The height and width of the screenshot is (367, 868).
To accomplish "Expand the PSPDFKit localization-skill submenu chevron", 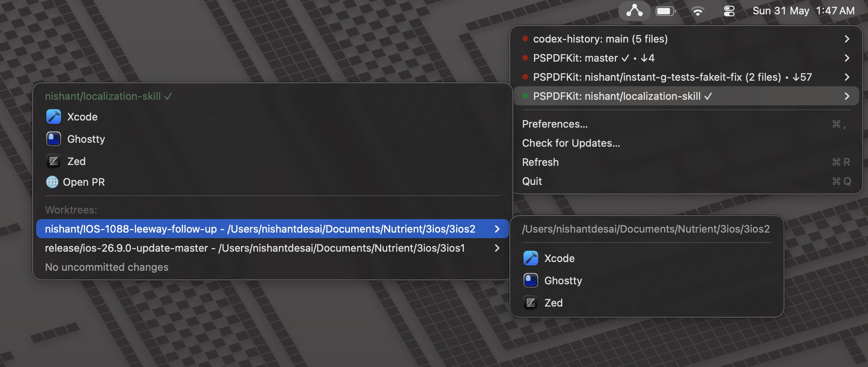I will pos(847,96).
